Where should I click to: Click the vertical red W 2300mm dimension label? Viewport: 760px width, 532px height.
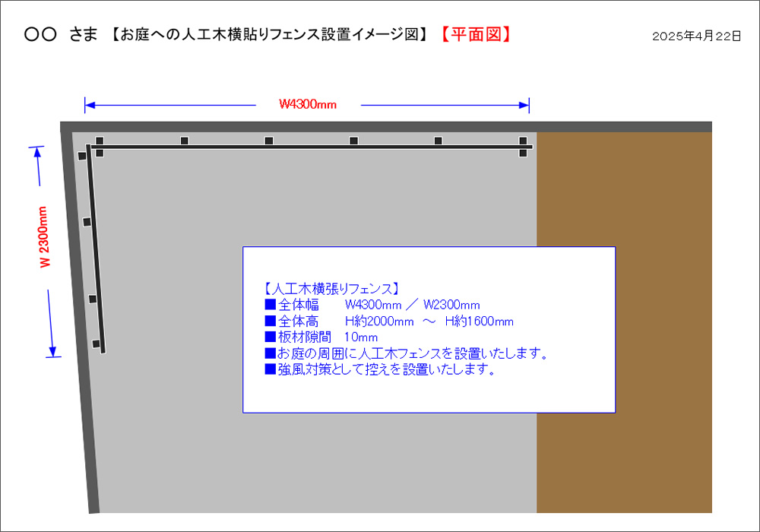click(x=43, y=236)
